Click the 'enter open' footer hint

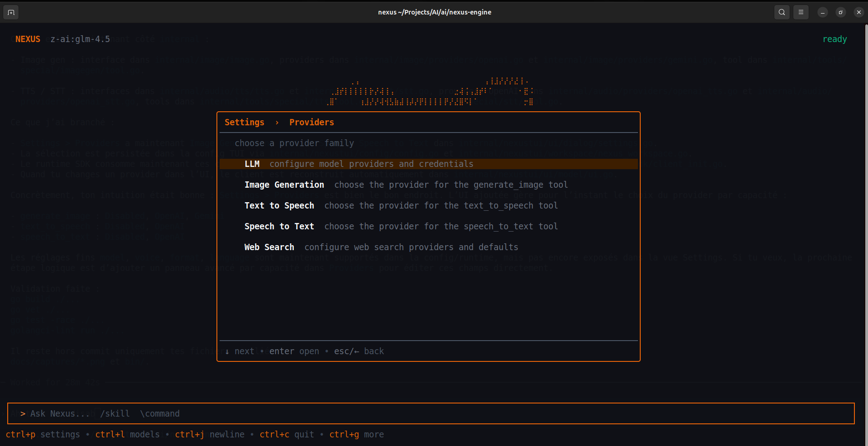[x=294, y=351]
